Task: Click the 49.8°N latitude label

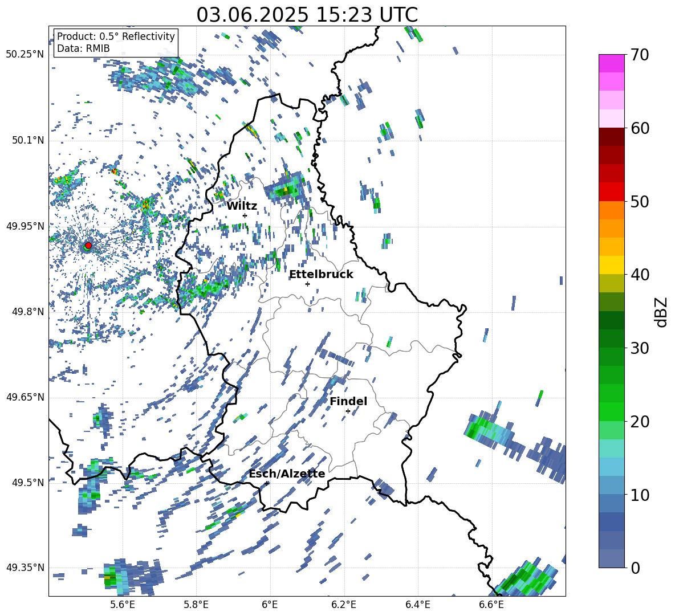Action: tap(29, 312)
